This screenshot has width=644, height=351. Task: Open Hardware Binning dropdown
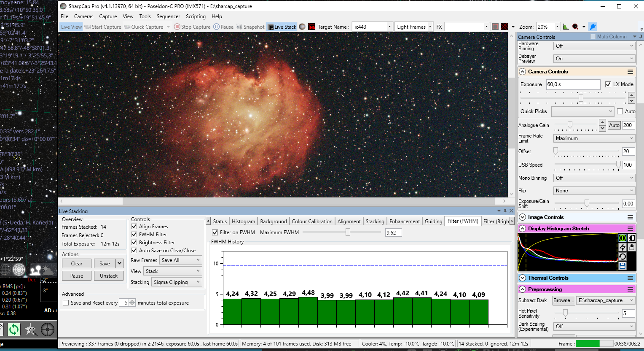coord(594,46)
